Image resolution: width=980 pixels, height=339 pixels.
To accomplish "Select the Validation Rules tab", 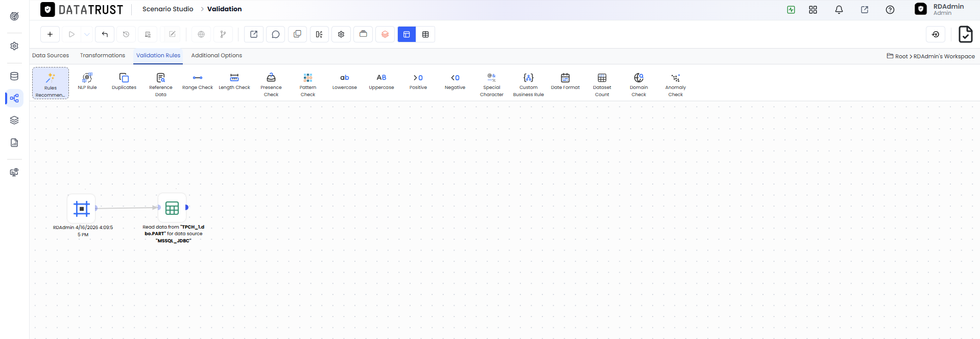I will pyautogui.click(x=158, y=55).
